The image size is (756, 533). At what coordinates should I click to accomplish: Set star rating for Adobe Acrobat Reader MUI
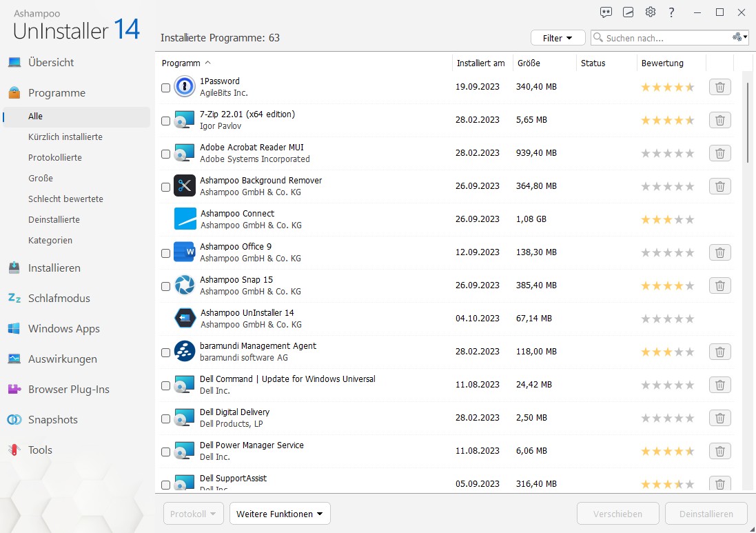point(667,154)
